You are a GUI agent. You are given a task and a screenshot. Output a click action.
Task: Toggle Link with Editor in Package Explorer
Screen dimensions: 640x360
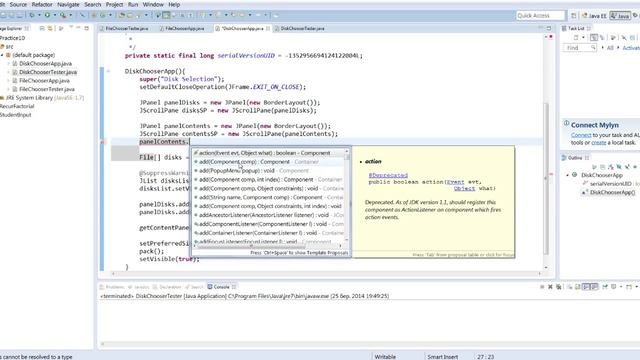coord(49,28)
